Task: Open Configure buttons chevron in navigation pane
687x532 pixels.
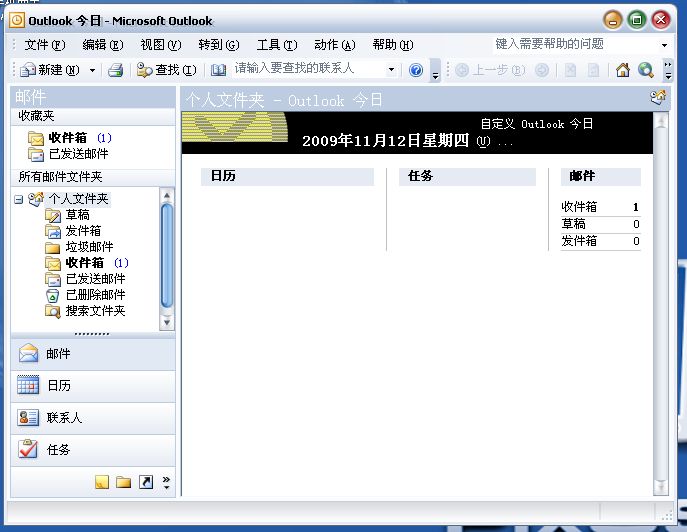Action: [x=166, y=482]
